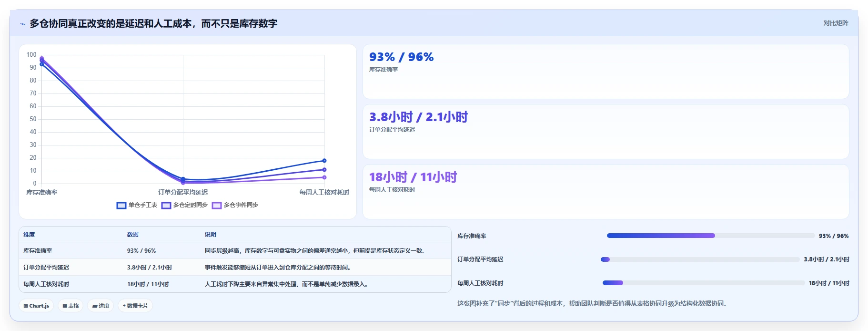Toggle the 单仓手工表 legend series
This screenshot has width=868, height=331.
click(x=137, y=205)
